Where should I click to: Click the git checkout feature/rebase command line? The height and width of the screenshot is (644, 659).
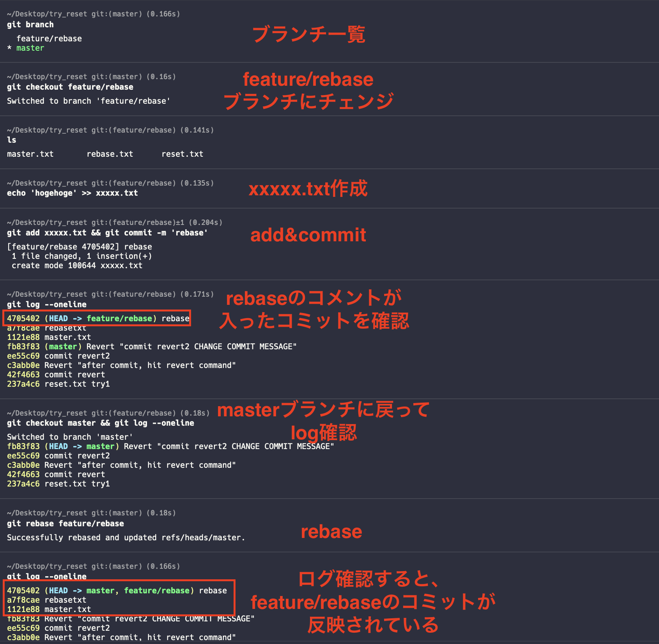pyautogui.click(x=70, y=87)
